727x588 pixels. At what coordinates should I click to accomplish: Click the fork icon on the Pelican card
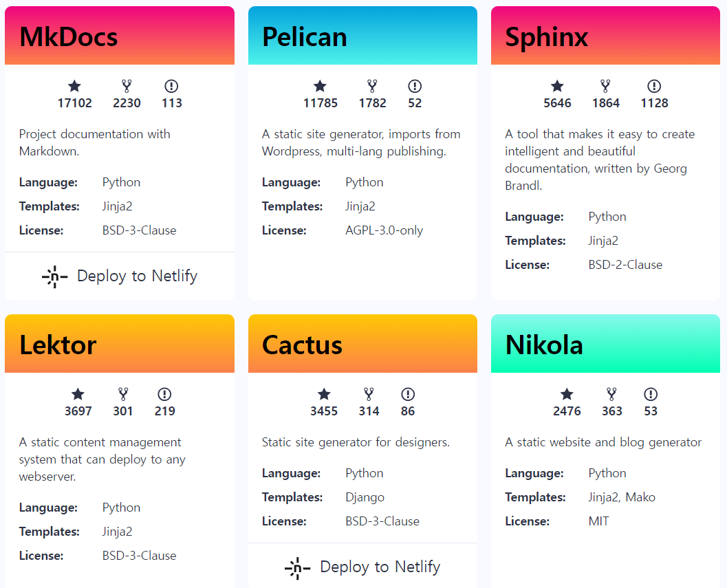(x=372, y=86)
